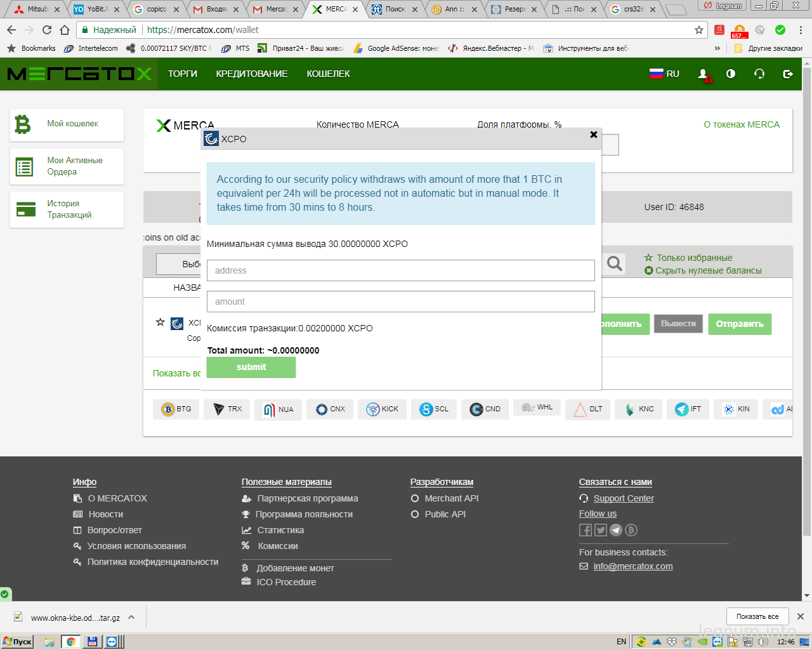Toggle the dark/light theme contrast icon
The image size is (812, 650).
tap(731, 74)
